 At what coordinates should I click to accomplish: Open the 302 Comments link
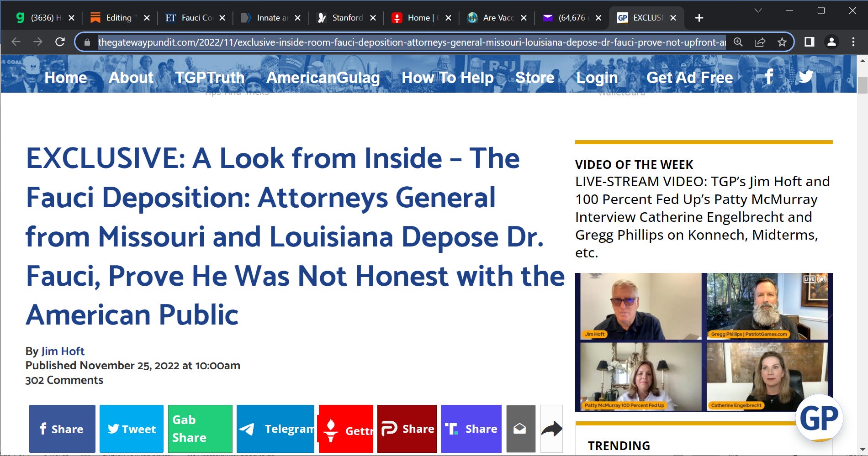(x=64, y=380)
